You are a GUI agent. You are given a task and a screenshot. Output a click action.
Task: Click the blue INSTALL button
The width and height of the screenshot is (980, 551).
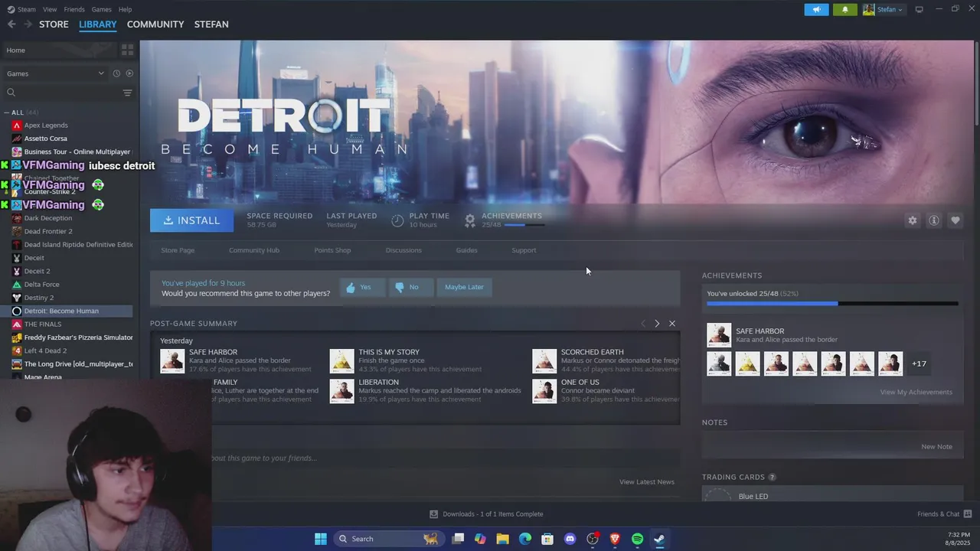point(192,220)
